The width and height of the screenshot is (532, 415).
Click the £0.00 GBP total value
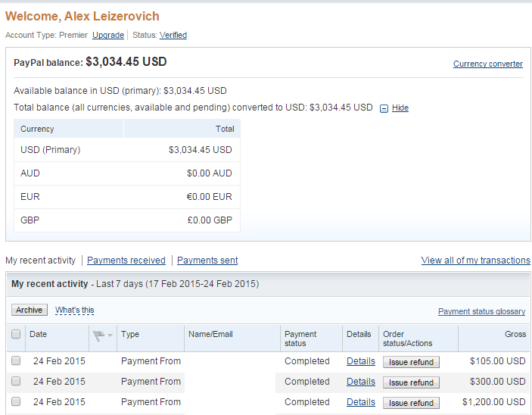[x=210, y=220]
